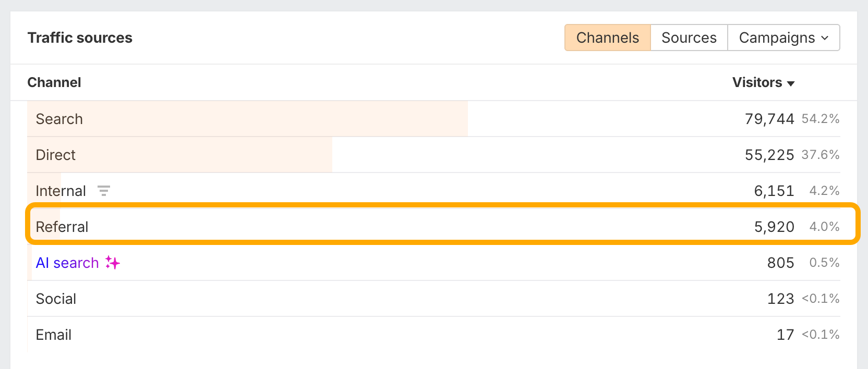Select the highlighted Referral channel row
Screen dimensions: 868x369
[x=442, y=224]
